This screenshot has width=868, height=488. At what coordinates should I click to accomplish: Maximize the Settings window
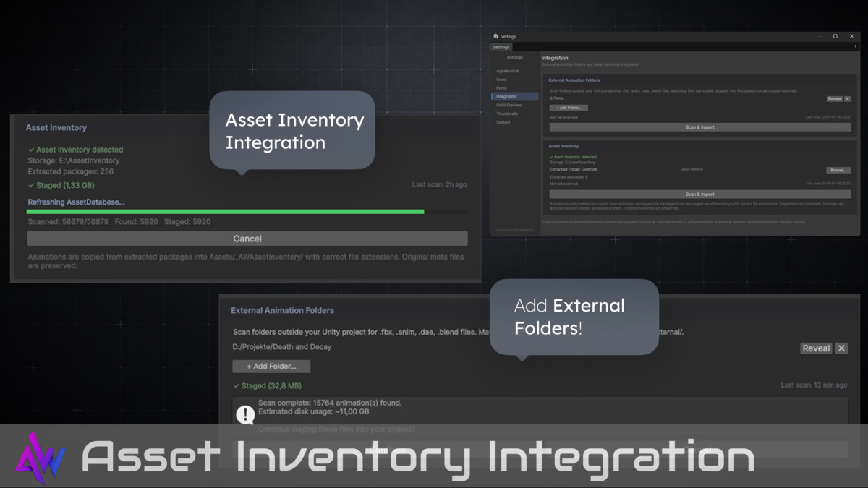coord(835,36)
